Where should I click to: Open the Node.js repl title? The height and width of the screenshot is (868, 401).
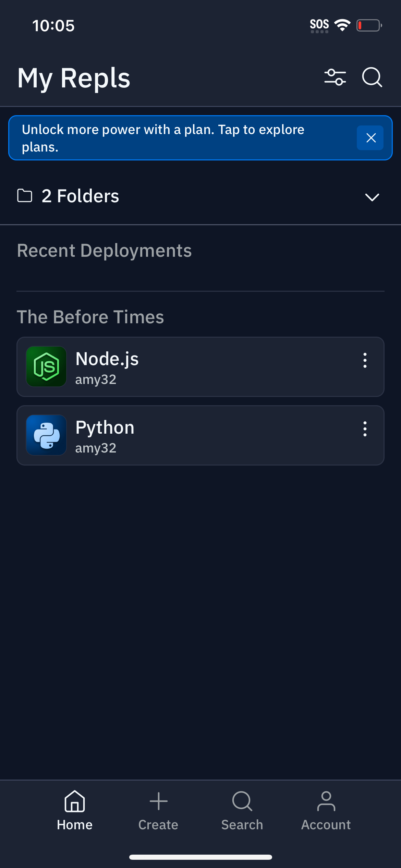107,359
